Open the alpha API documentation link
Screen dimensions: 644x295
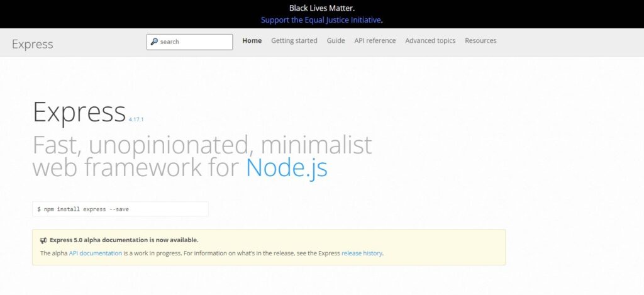96,253
